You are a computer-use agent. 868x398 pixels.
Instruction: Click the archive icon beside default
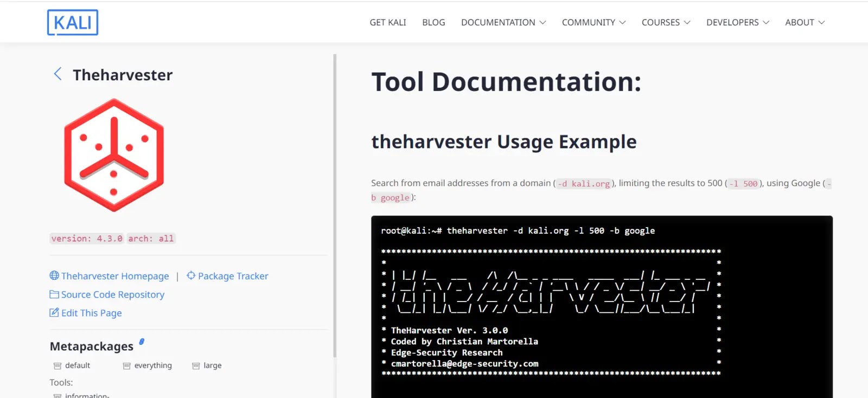[58, 366]
